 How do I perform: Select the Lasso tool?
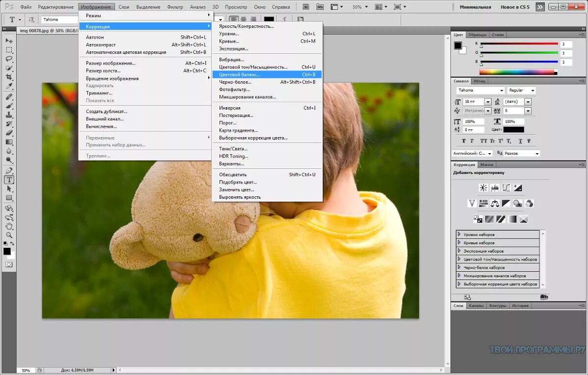click(x=9, y=59)
